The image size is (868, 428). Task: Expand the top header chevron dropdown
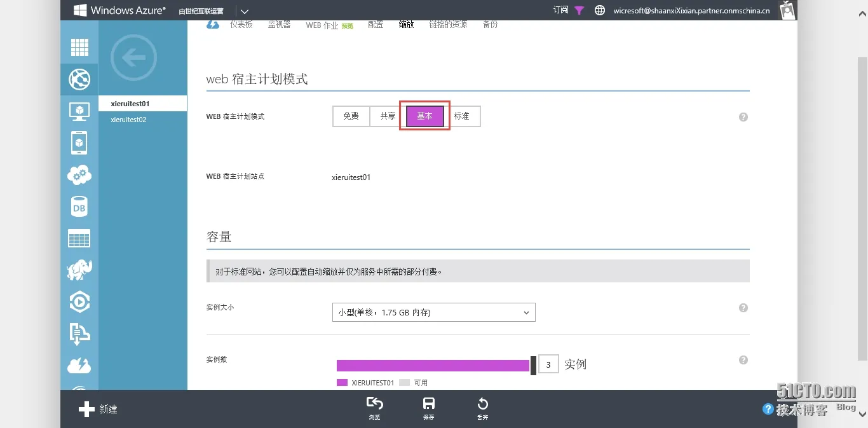(245, 11)
